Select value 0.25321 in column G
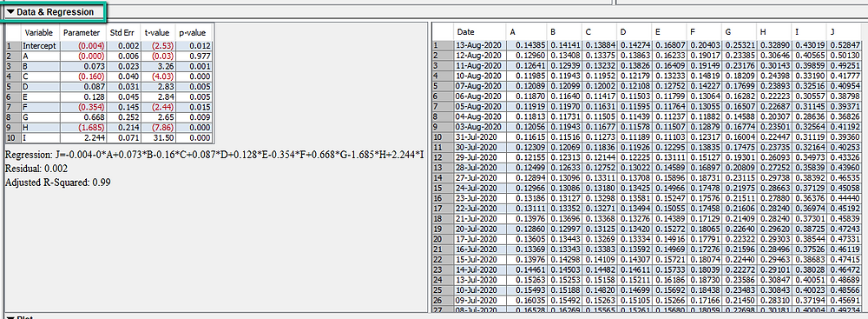This screenshot has height=319, width=868. 739,45
